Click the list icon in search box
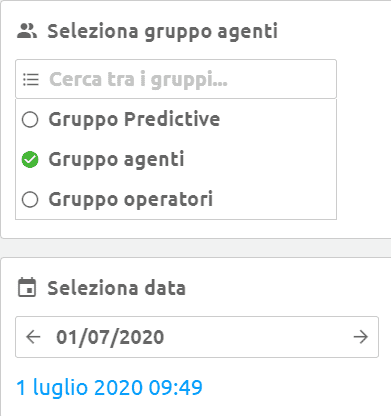The image size is (391, 416). click(x=31, y=79)
